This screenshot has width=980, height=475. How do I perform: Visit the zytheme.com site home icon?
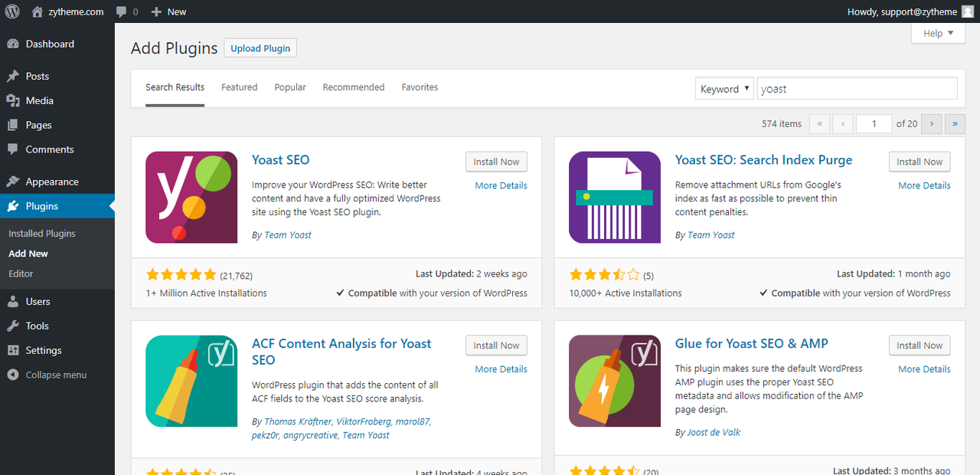click(x=38, y=11)
